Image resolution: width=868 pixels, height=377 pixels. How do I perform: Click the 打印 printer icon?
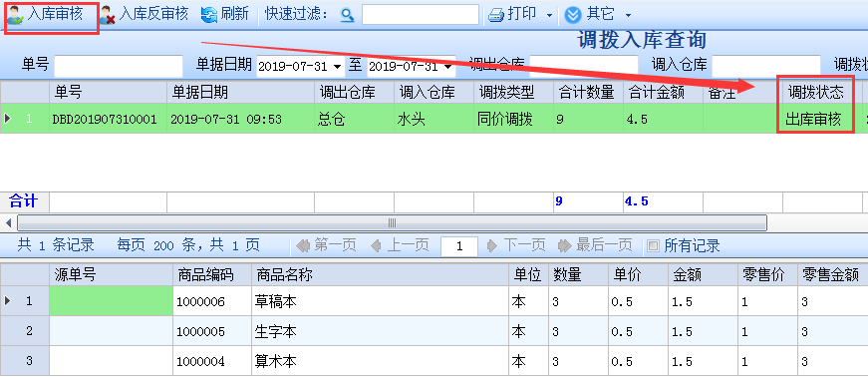pyautogui.click(x=495, y=15)
